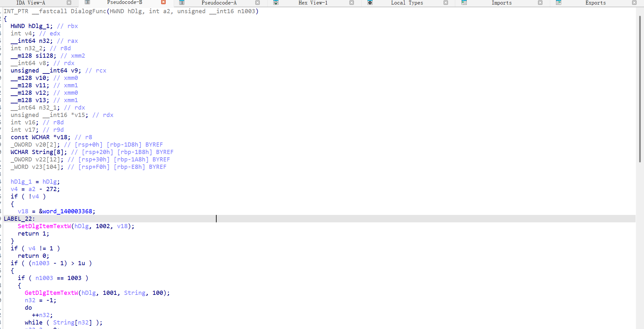The image size is (644, 329).
Task: Click the Exports tab icon
Action: 559,3
